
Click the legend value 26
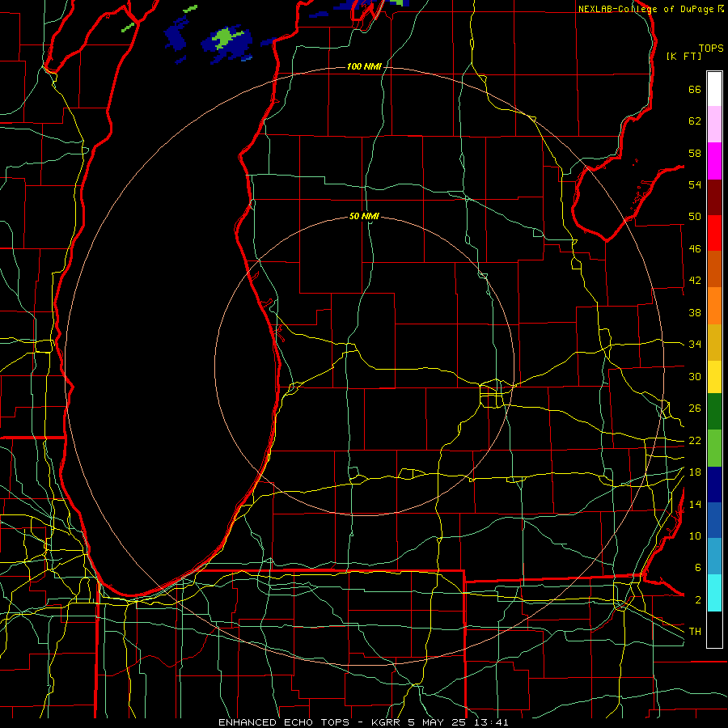pos(695,408)
